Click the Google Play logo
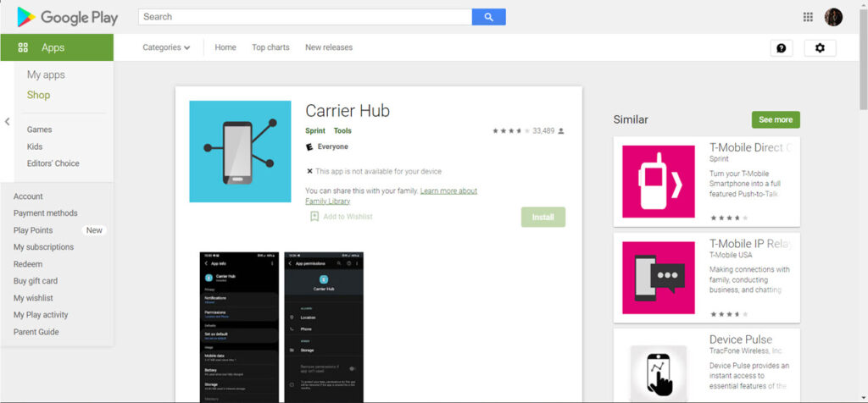Screen dimensions: 868x403 coord(68,17)
